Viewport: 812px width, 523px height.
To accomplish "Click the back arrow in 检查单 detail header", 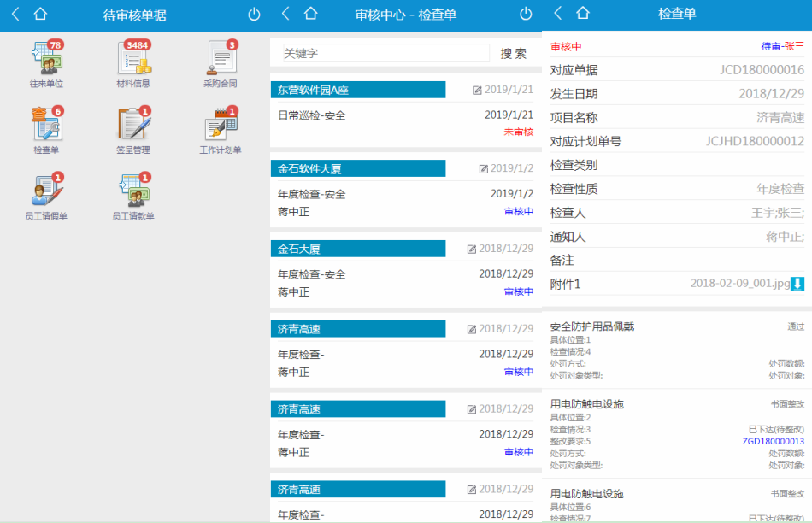I will pos(558,14).
